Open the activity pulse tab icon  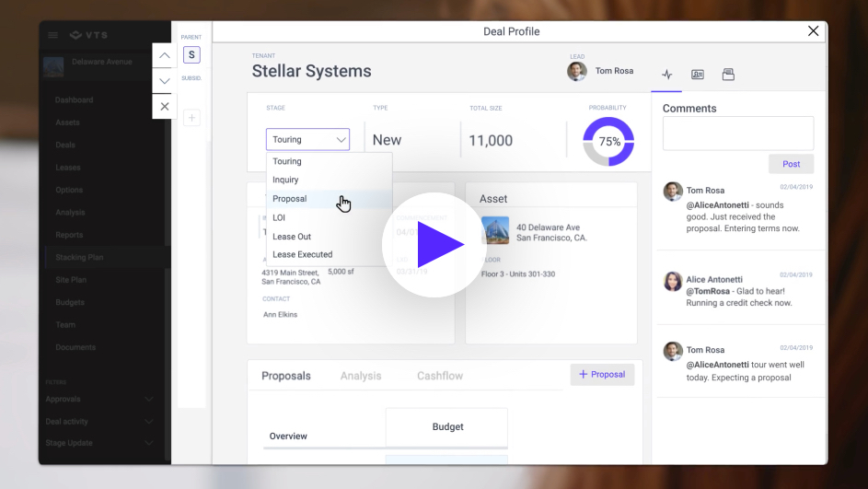tap(667, 75)
